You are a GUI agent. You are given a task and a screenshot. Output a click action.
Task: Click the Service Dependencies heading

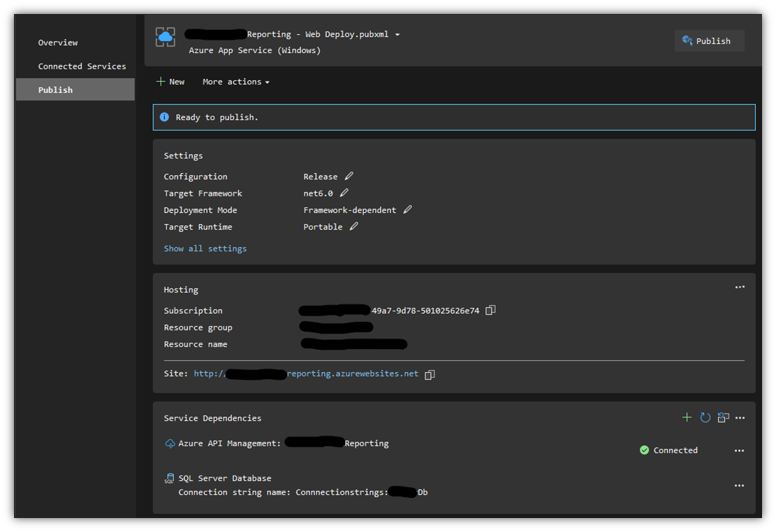click(212, 418)
